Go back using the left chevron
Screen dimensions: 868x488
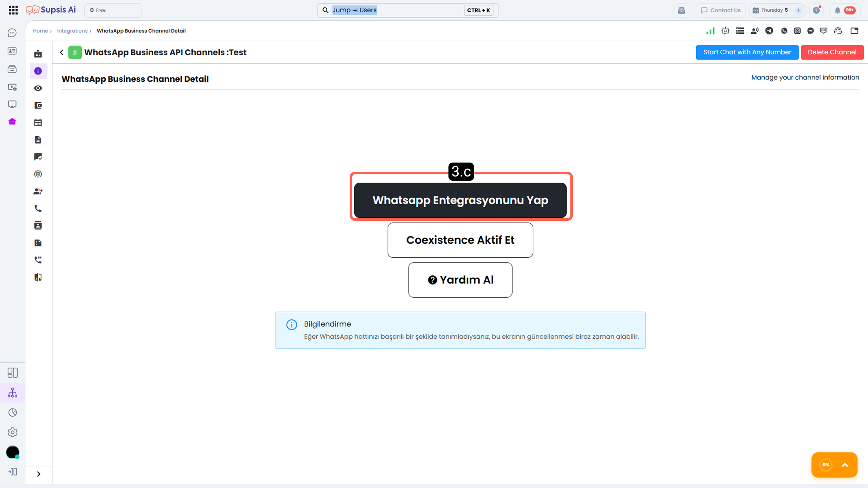(62, 52)
